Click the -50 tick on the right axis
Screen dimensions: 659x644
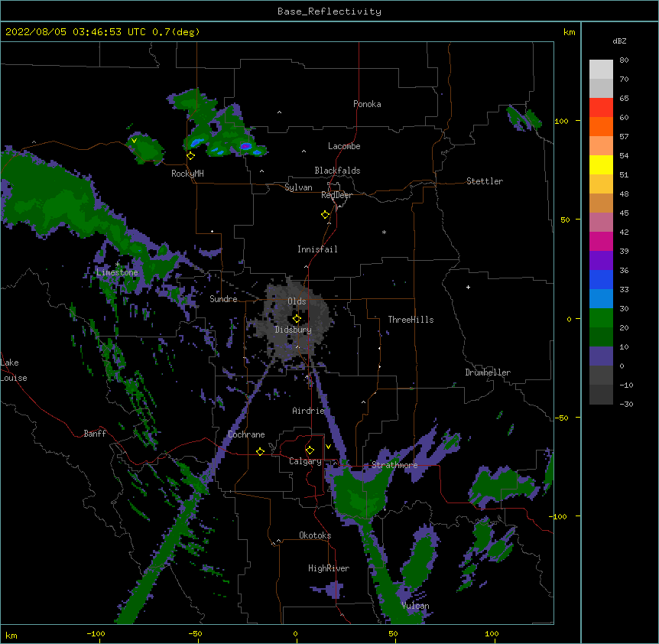click(x=561, y=418)
